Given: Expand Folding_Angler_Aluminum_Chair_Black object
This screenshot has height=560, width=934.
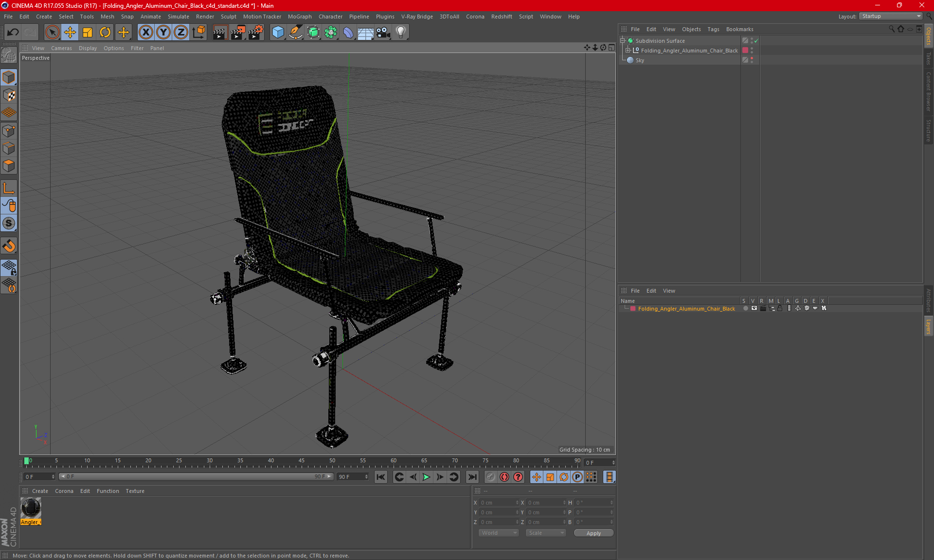Looking at the screenshot, I should 628,51.
